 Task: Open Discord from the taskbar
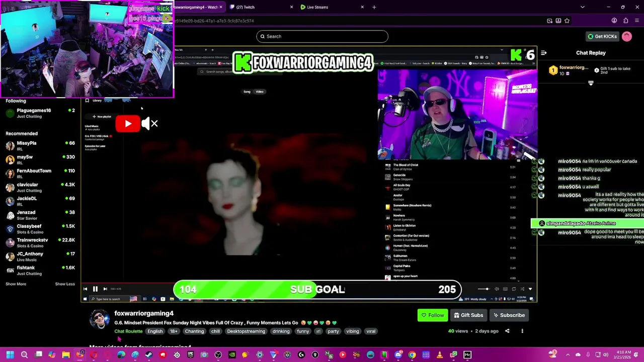(398, 355)
